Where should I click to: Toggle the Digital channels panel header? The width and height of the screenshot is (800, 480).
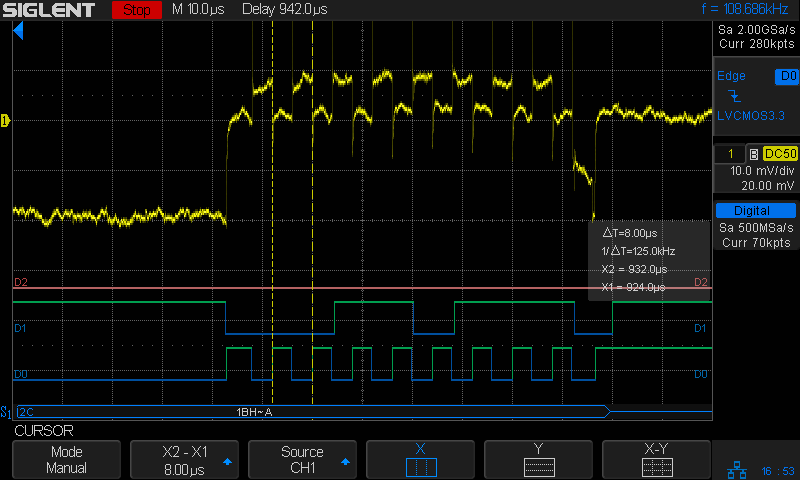[755, 211]
